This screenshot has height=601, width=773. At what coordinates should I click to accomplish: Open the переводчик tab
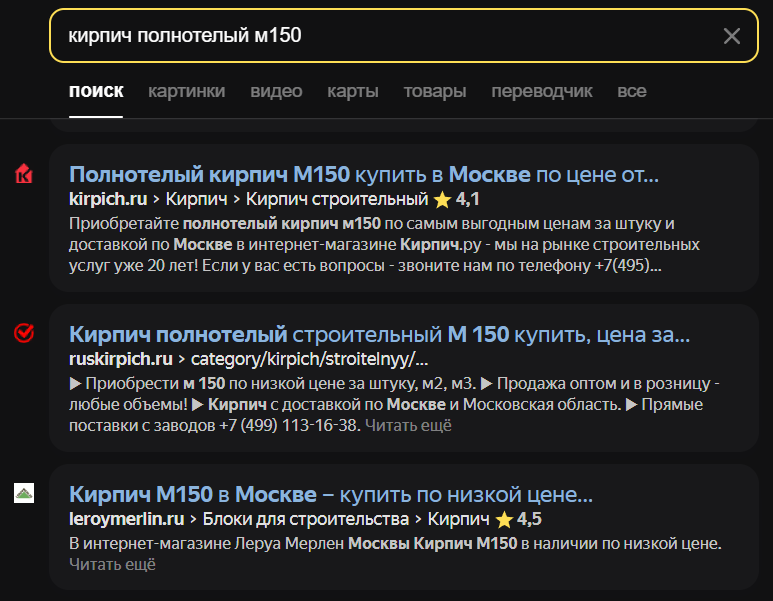point(541,91)
